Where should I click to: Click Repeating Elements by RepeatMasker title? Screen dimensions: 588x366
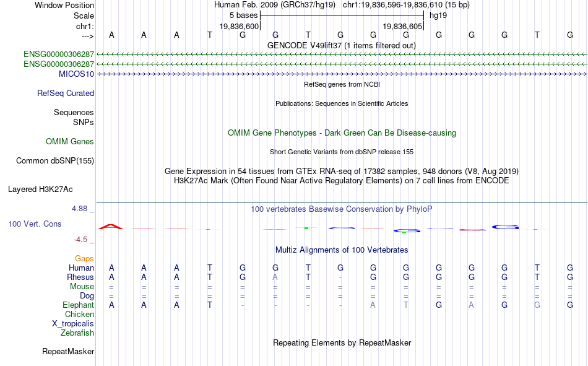(x=342, y=342)
